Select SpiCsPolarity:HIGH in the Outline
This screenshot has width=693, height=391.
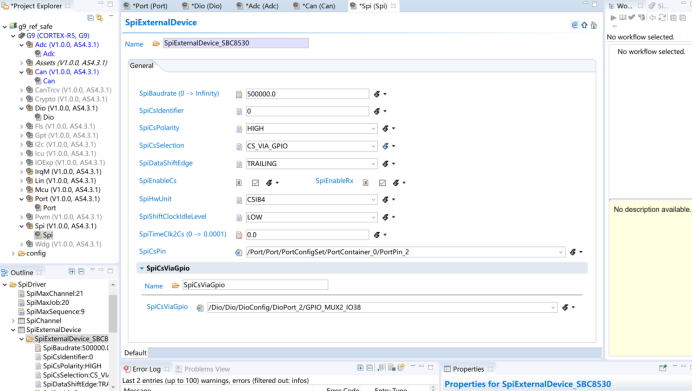tap(72, 366)
